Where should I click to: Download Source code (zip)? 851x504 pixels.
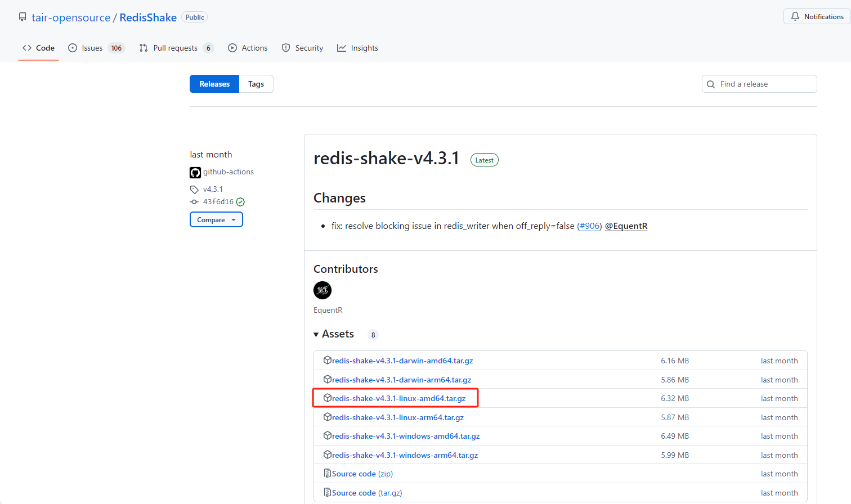click(x=362, y=474)
